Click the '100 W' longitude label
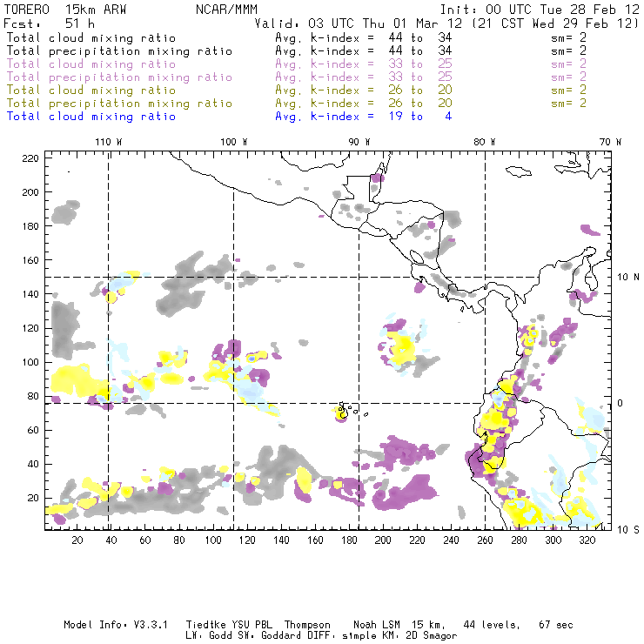This screenshot has width=644, height=644. (x=234, y=142)
